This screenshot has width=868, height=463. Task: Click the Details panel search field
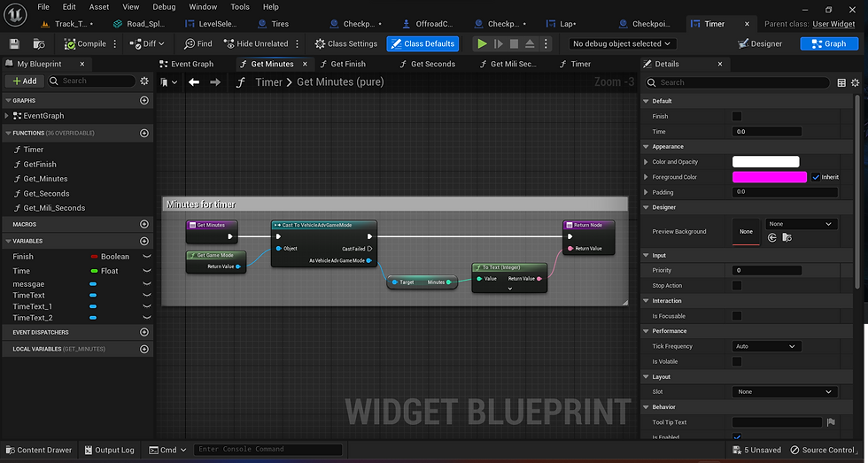pos(737,82)
